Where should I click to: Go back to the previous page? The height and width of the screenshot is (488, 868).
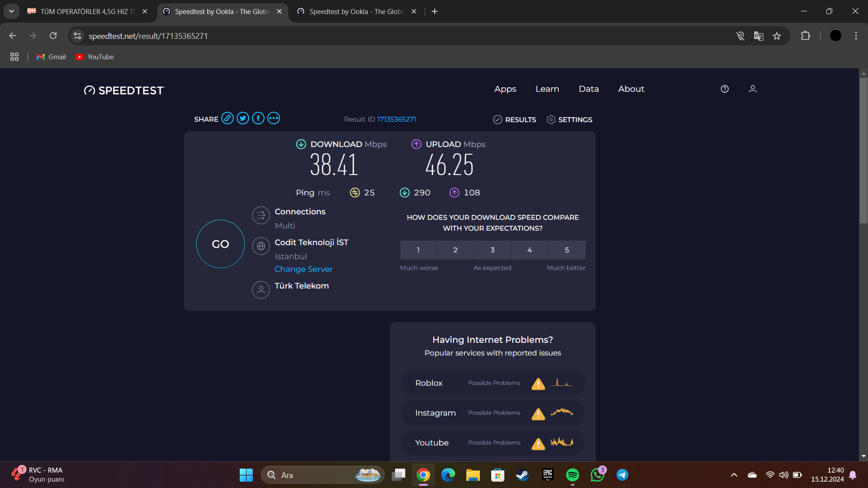(x=13, y=36)
